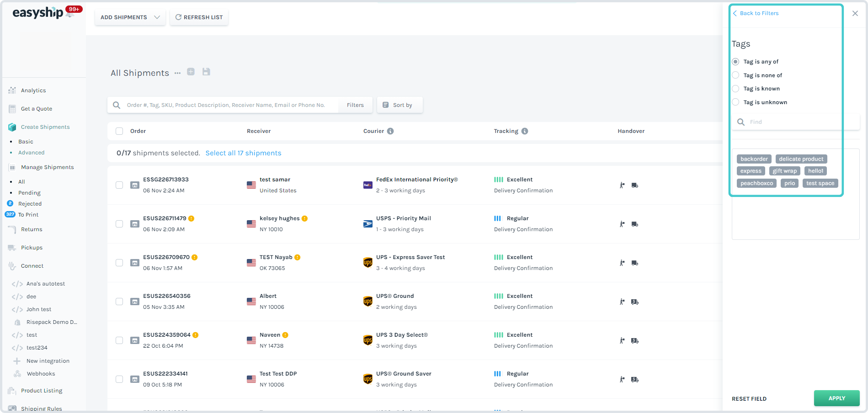Check the box for shipment ESSG226713933
Screen dimensions: 868x413
[x=119, y=185]
